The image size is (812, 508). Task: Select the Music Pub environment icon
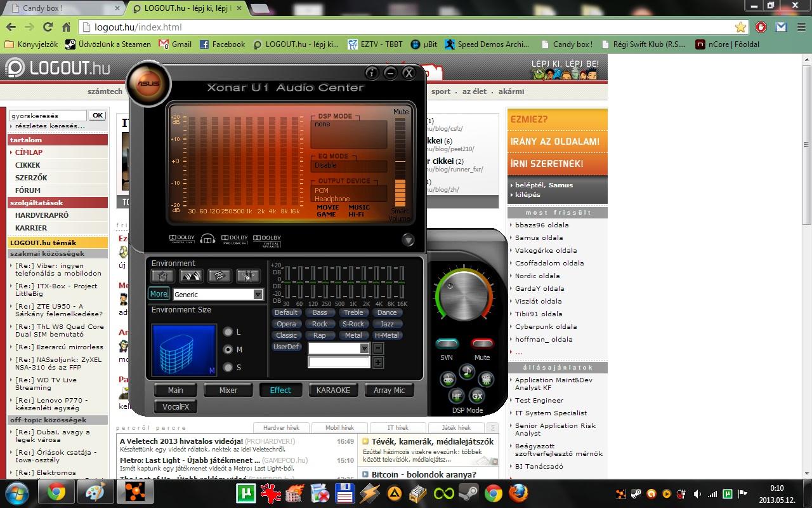tap(248, 276)
